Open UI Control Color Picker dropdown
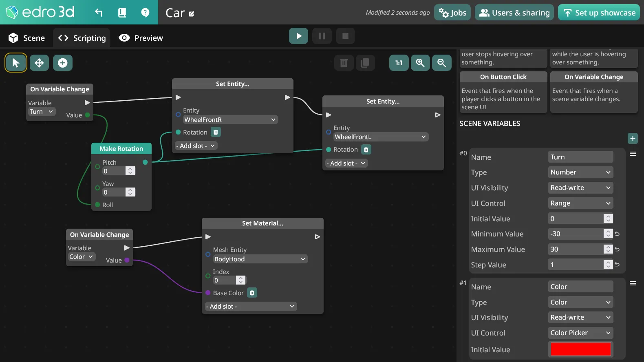644x362 pixels. point(580,333)
